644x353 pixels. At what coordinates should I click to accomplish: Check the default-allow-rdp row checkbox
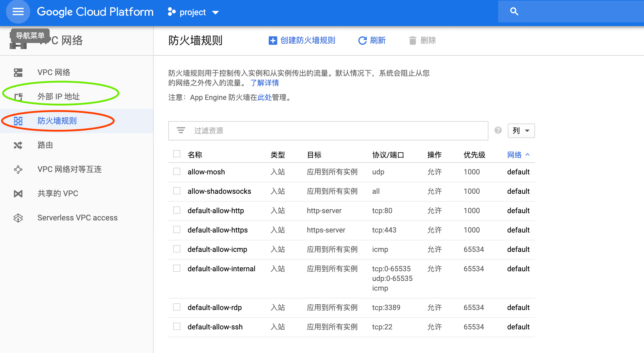pyautogui.click(x=177, y=307)
